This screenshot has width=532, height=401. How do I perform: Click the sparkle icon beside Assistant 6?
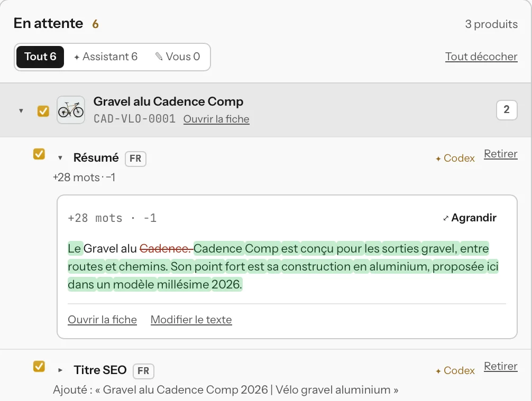(77, 57)
